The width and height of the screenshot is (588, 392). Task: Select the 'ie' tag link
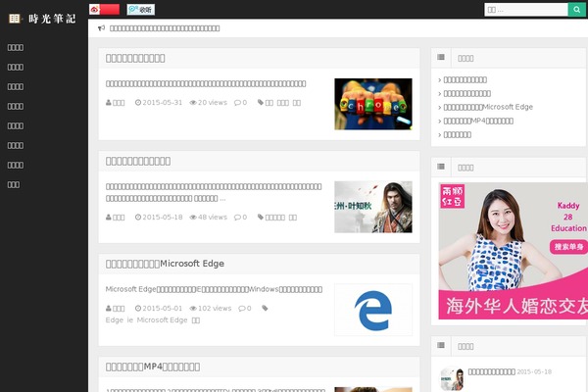click(x=130, y=320)
